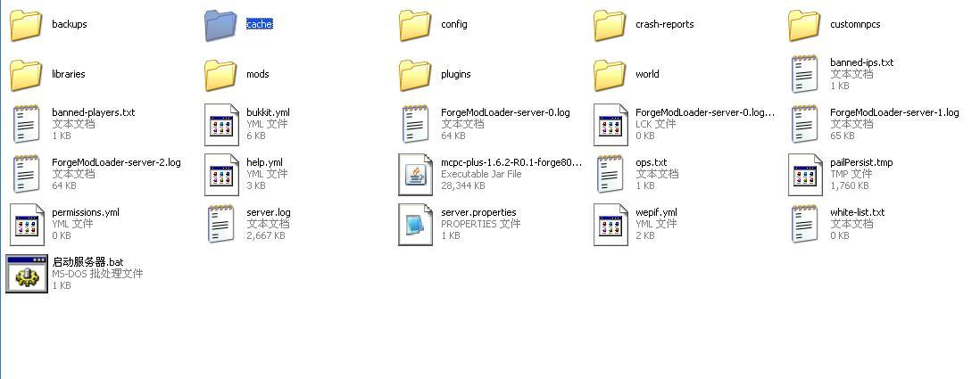Click the 启动服务器.bat batch file icon
Viewport: 980px width, 379px height.
point(26,274)
